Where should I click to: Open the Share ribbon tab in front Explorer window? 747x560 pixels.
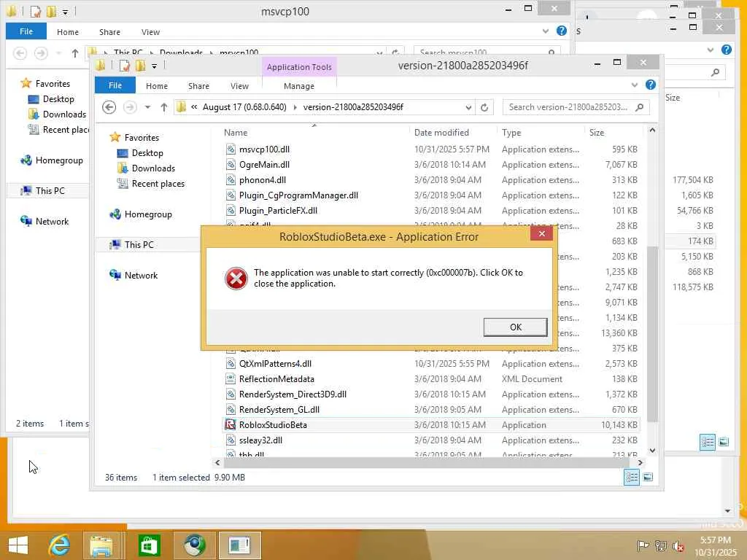(198, 86)
